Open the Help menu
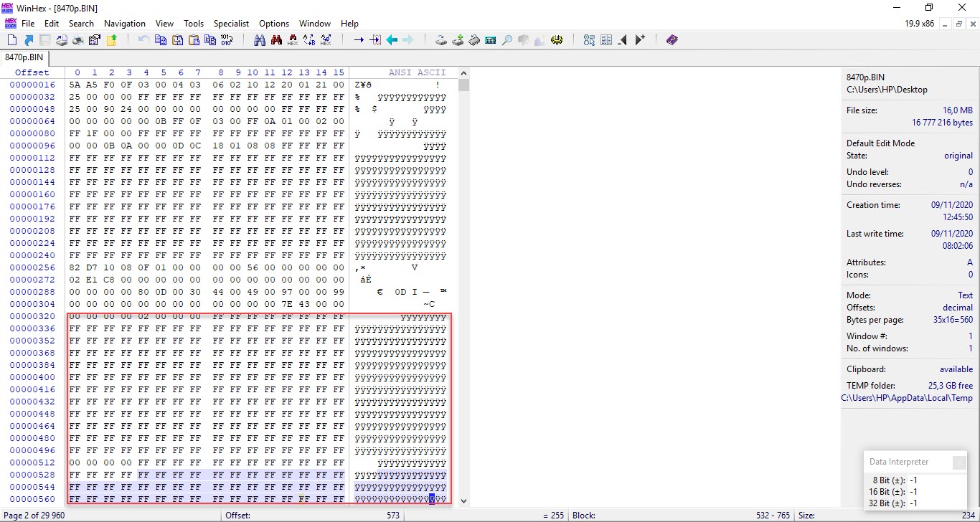This screenshot has width=980, height=522. (349, 24)
